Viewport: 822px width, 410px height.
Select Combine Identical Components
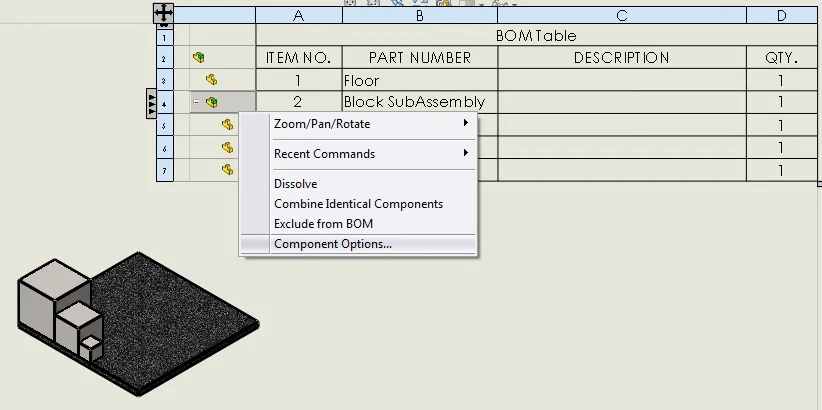pos(358,204)
